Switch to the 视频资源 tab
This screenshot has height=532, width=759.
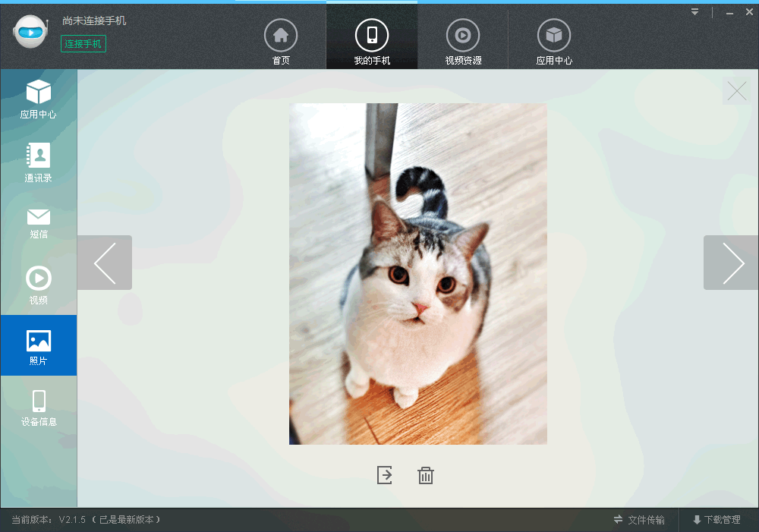point(463,42)
